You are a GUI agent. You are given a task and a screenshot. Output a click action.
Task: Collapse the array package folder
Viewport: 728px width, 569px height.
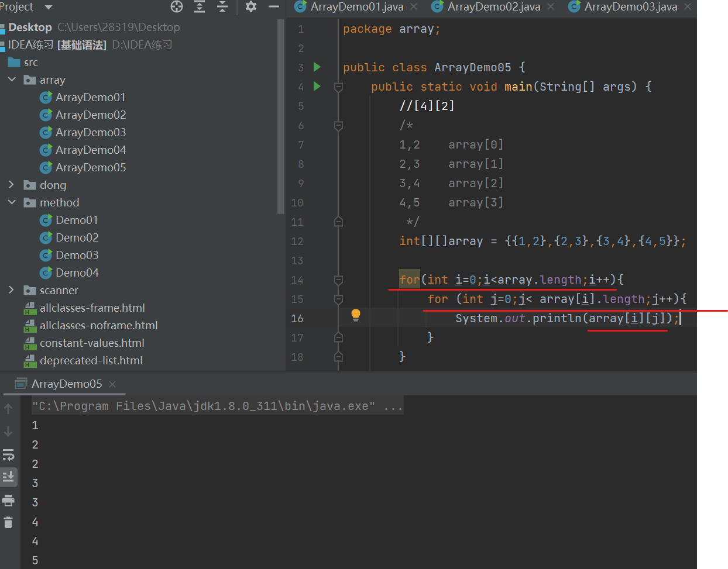coord(12,79)
